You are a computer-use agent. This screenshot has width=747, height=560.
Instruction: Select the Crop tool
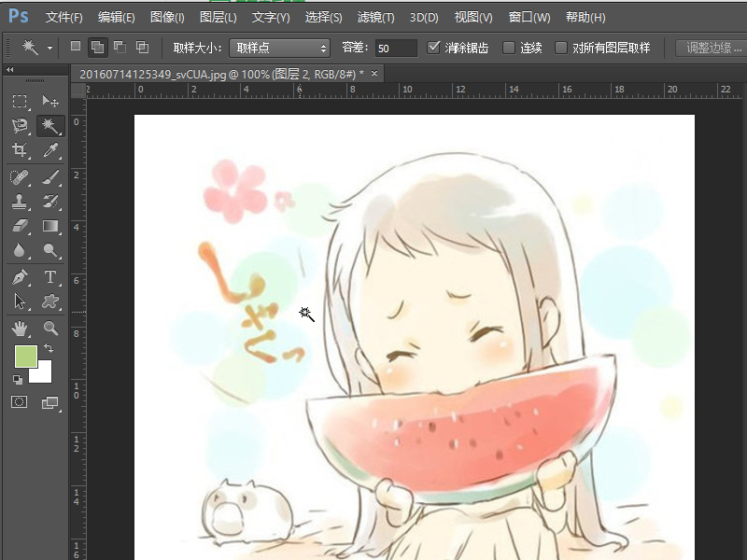tap(19, 150)
